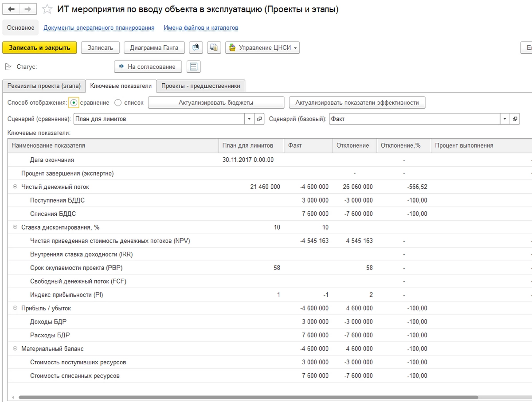The width and height of the screenshot is (532, 402).
Task: Click the forward navigation arrow
Action: tap(27, 9)
